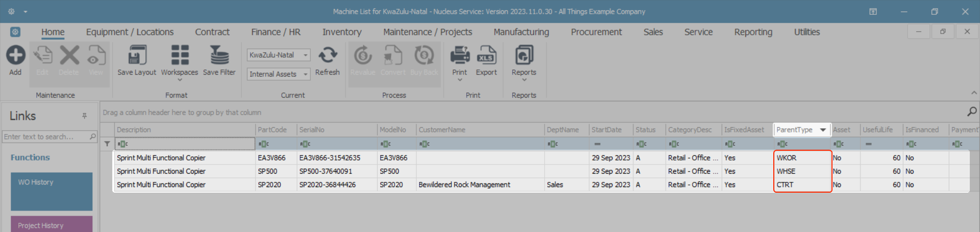Click the Print icon
The width and height of the screenshot is (980, 232).
459,56
